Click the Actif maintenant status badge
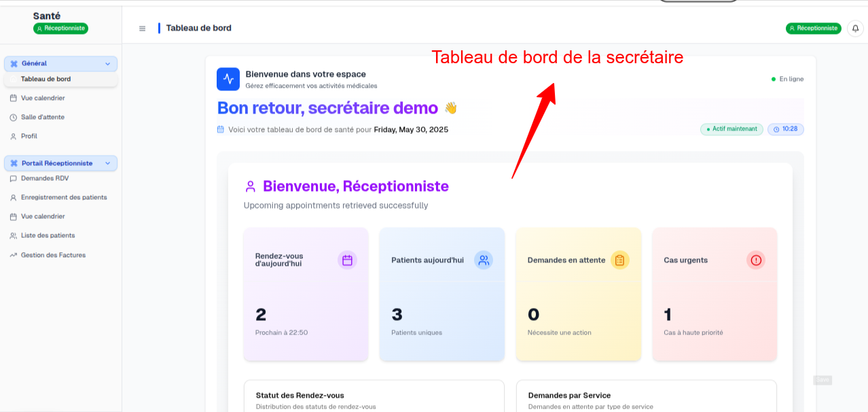This screenshot has height=412, width=868. point(731,128)
